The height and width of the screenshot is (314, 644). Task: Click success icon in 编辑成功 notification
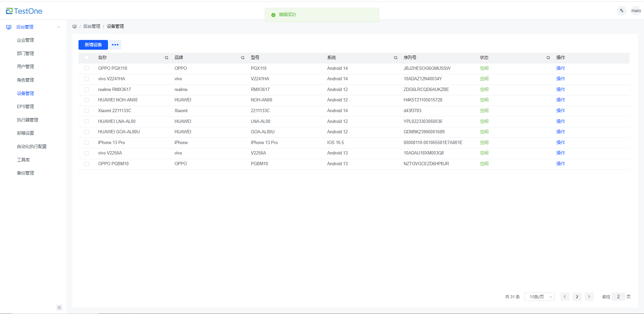273,15
